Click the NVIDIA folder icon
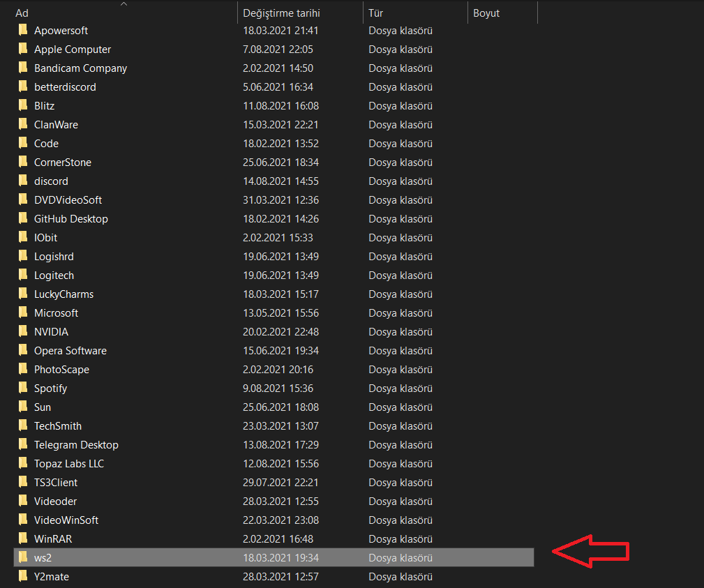The width and height of the screenshot is (704, 588). click(x=23, y=332)
